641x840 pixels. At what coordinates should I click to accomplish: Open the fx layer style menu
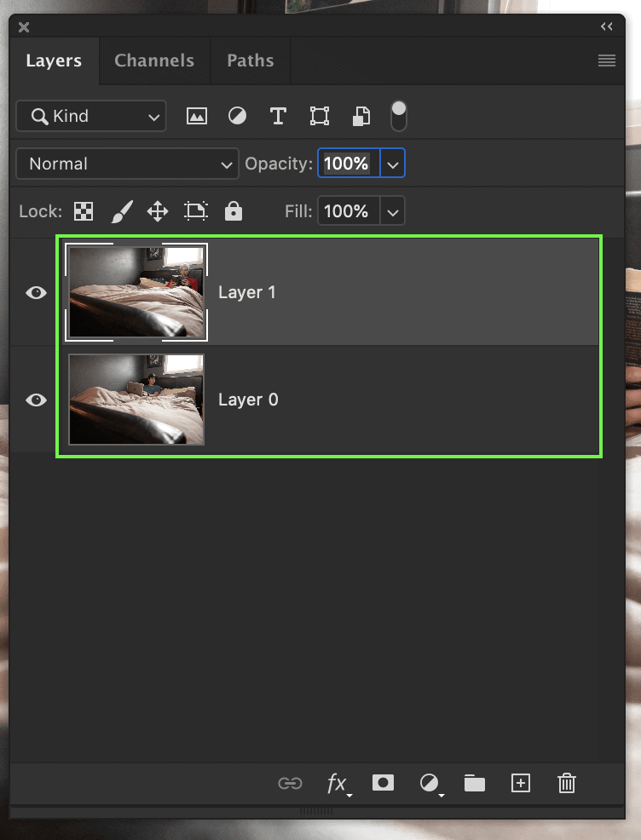338,784
